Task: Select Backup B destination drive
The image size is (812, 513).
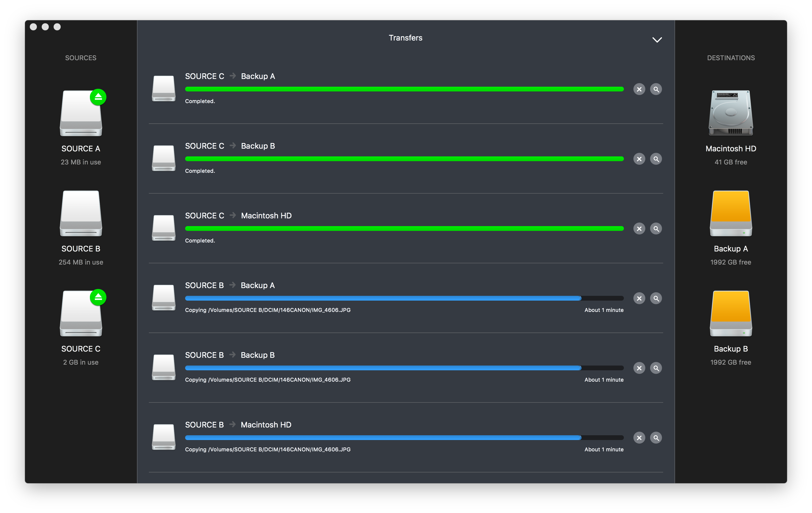Action: tap(730, 313)
